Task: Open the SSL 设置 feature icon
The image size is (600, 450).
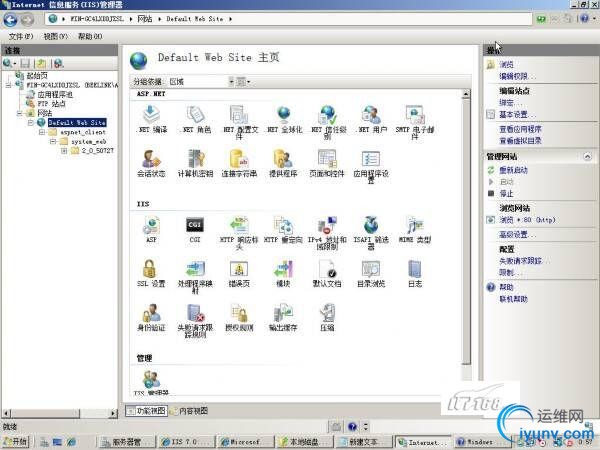Action: (152, 273)
